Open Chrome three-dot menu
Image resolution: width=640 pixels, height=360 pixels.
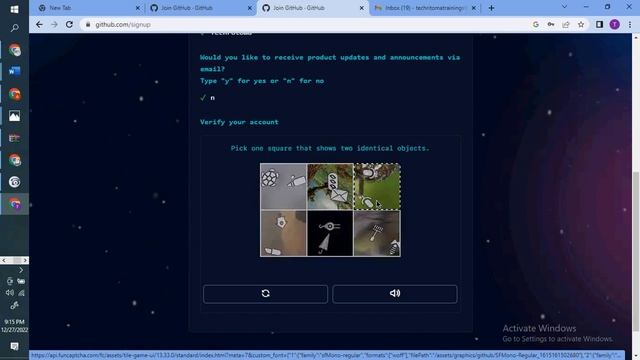click(630, 24)
